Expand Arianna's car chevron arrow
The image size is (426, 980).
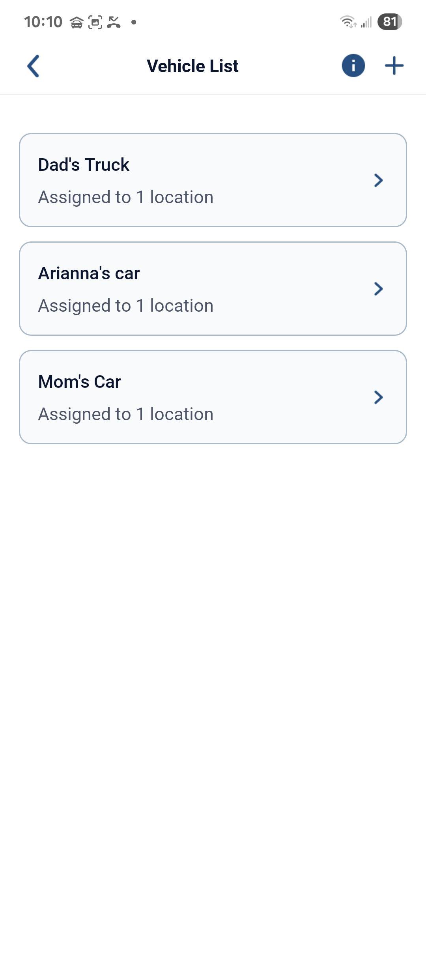pos(378,289)
